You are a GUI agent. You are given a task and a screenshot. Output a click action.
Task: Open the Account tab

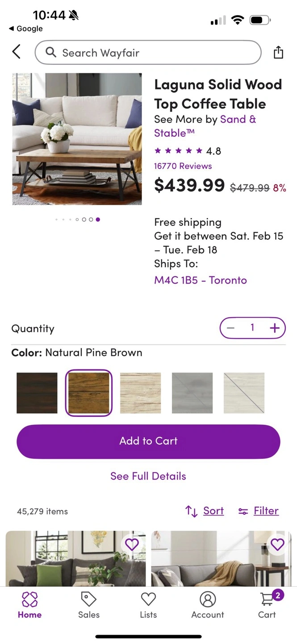tap(208, 605)
